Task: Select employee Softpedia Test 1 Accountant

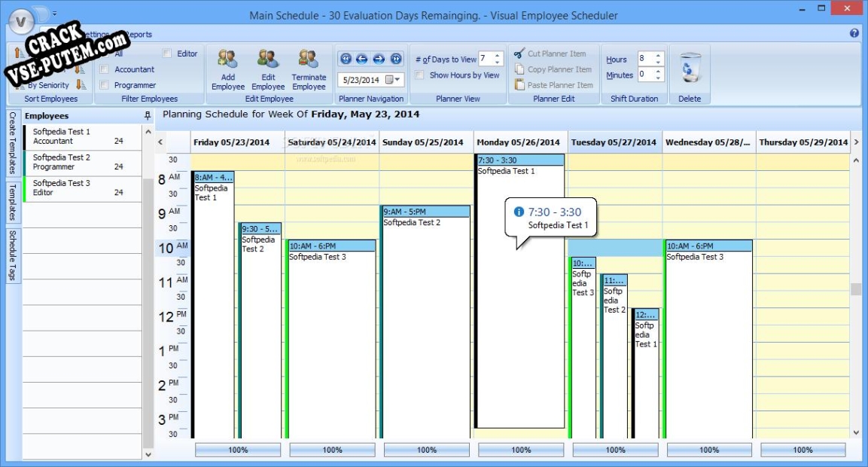Action: coord(82,136)
